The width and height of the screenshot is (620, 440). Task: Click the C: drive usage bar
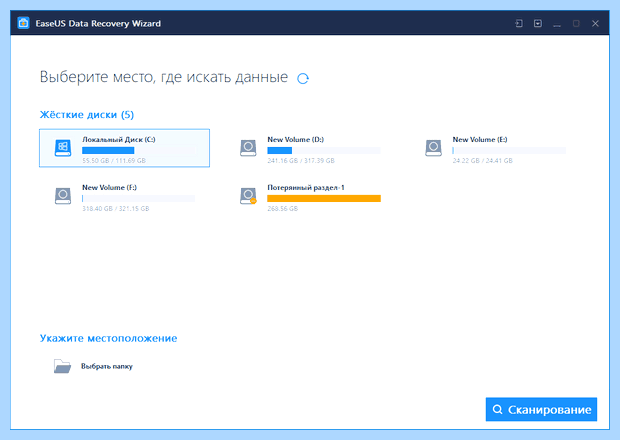click(x=138, y=150)
